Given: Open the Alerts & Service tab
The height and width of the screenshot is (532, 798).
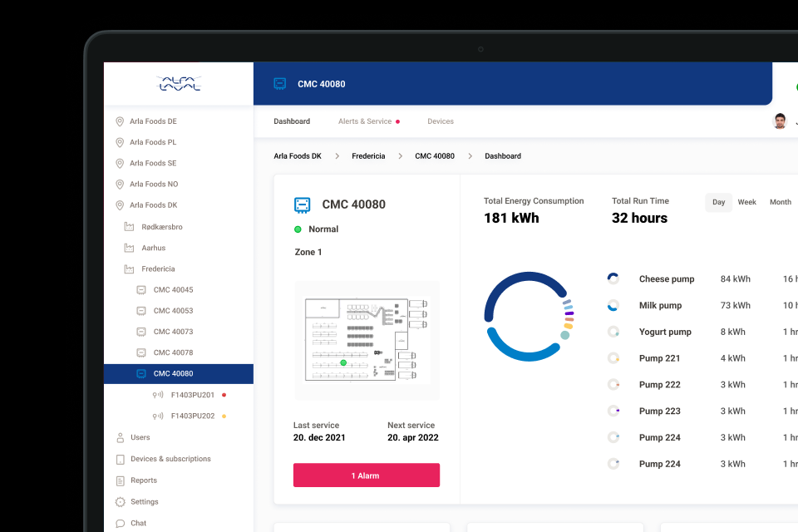Looking at the screenshot, I should tap(365, 121).
